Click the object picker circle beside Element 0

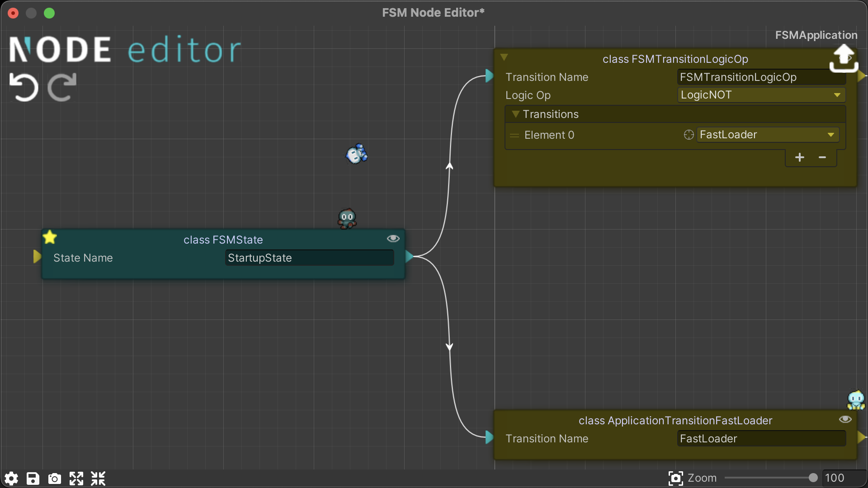pos(689,135)
